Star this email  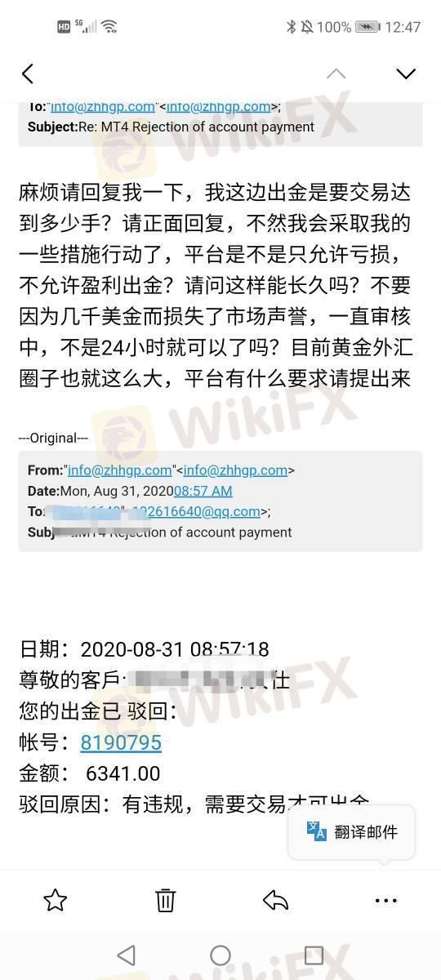tap(55, 900)
